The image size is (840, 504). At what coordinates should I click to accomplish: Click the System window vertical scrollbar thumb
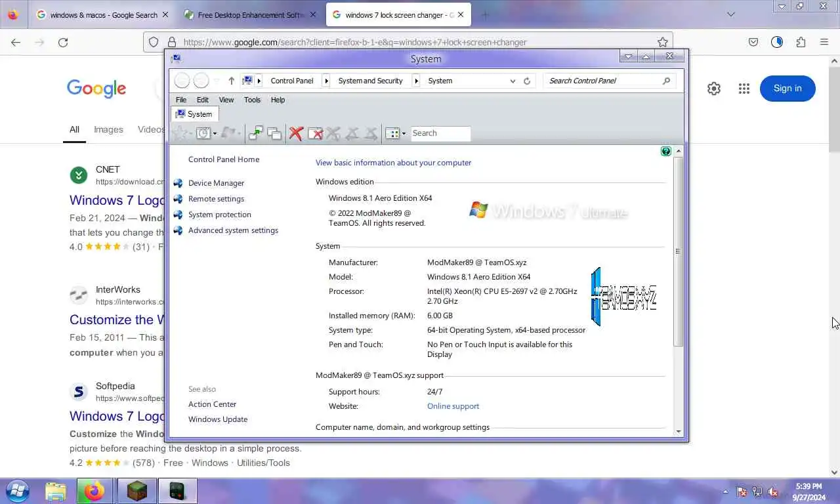(678, 251)
